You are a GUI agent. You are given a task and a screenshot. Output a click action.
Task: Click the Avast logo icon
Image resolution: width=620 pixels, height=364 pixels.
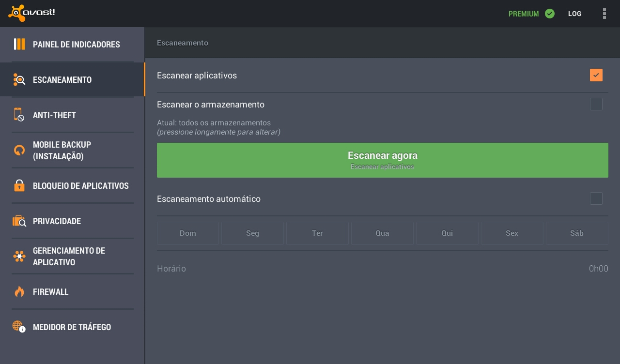click(17, 13)
